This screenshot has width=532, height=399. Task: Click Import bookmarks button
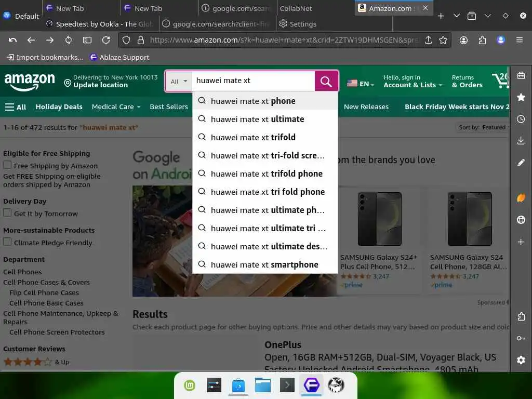click(x=45, y=57)
